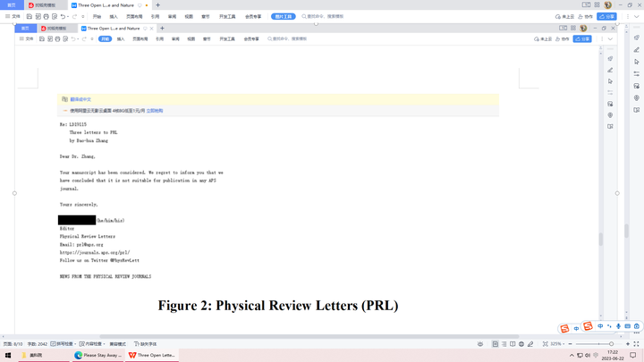Screen dimensions: 644x362
Task: Click the zoom slider handle in status bar
Action: tap(612, 344)
